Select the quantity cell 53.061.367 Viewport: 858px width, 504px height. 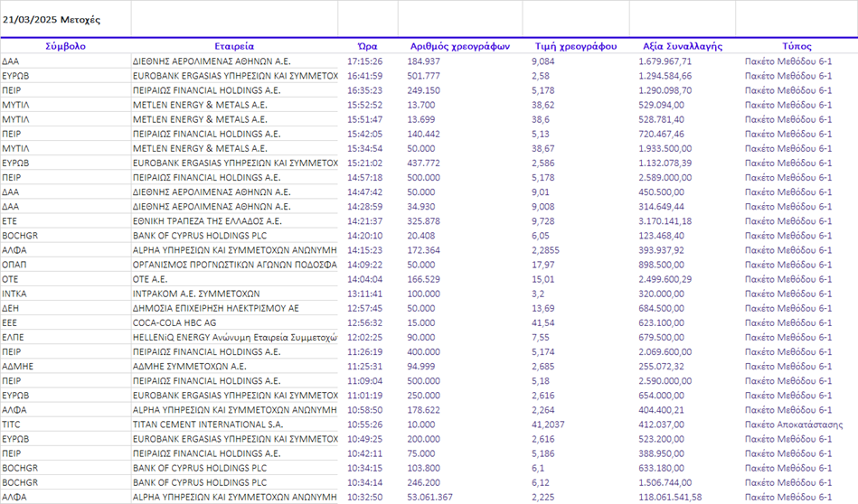pyautogui.click(x=429, y=497)
